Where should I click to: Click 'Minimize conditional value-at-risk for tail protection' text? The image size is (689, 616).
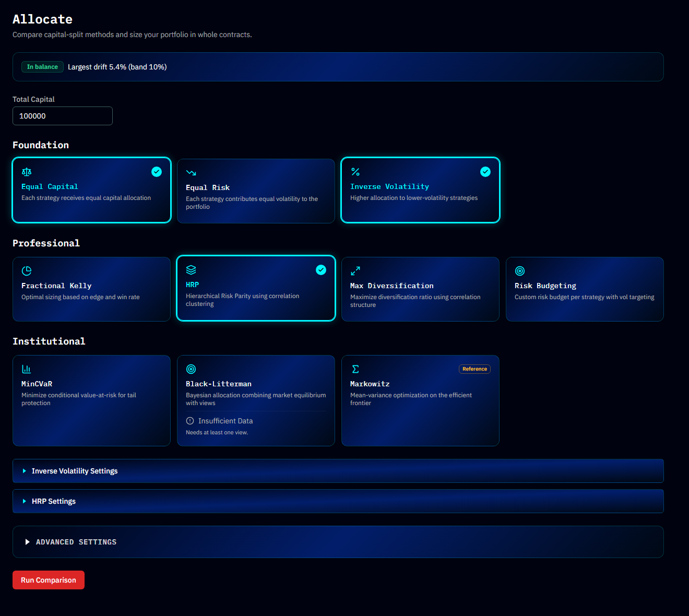point(79,399)
